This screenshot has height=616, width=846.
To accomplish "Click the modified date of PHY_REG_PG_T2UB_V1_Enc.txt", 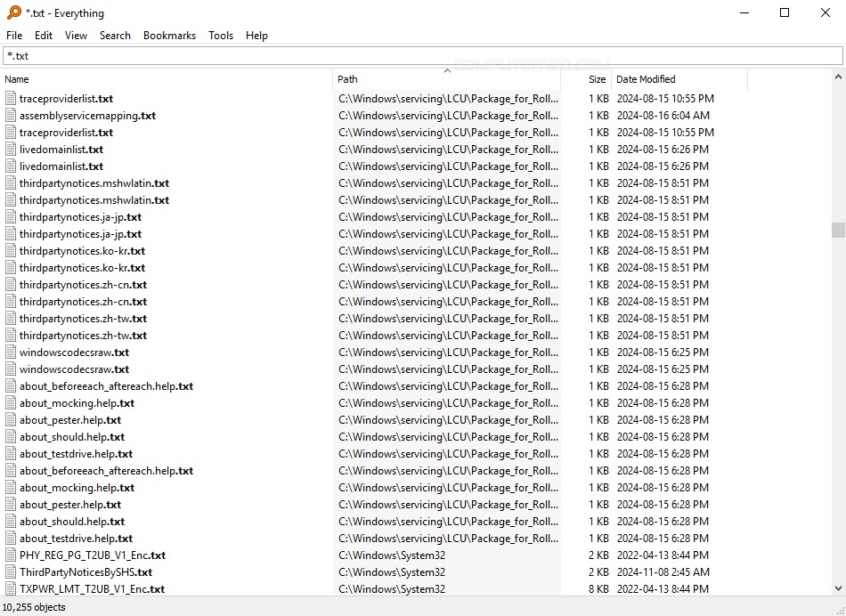I will 663,555.
